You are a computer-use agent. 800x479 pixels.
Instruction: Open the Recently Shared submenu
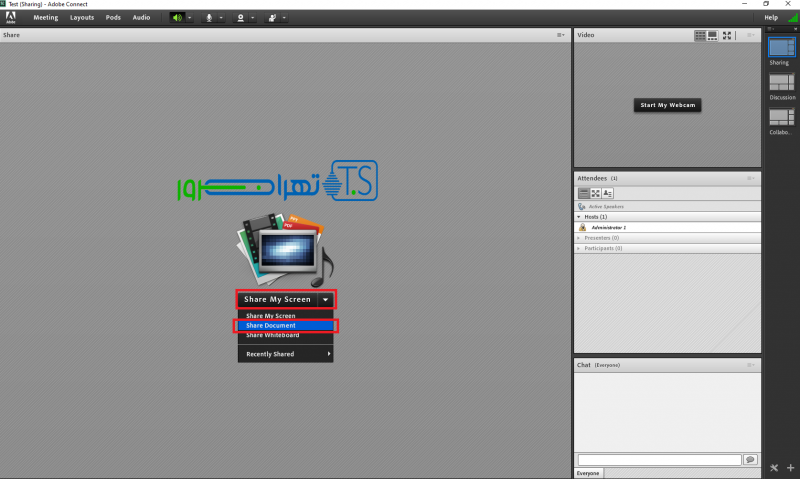[x=285, y=354]
